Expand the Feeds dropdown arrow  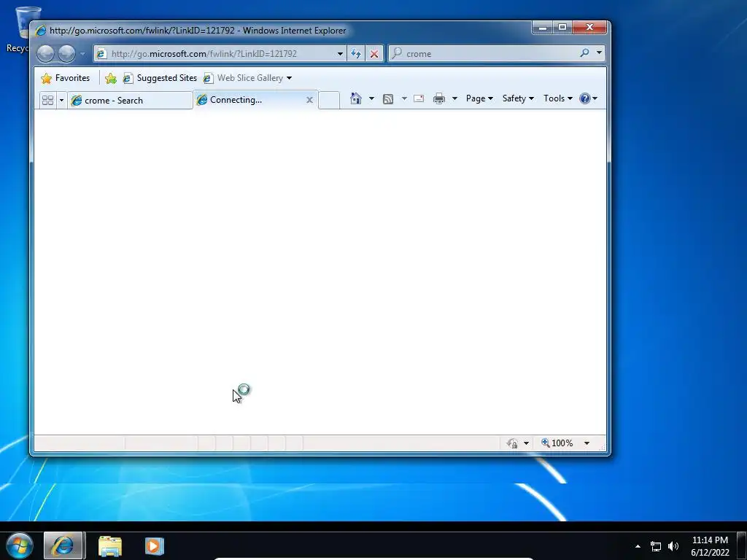click(x=404, y=98)
